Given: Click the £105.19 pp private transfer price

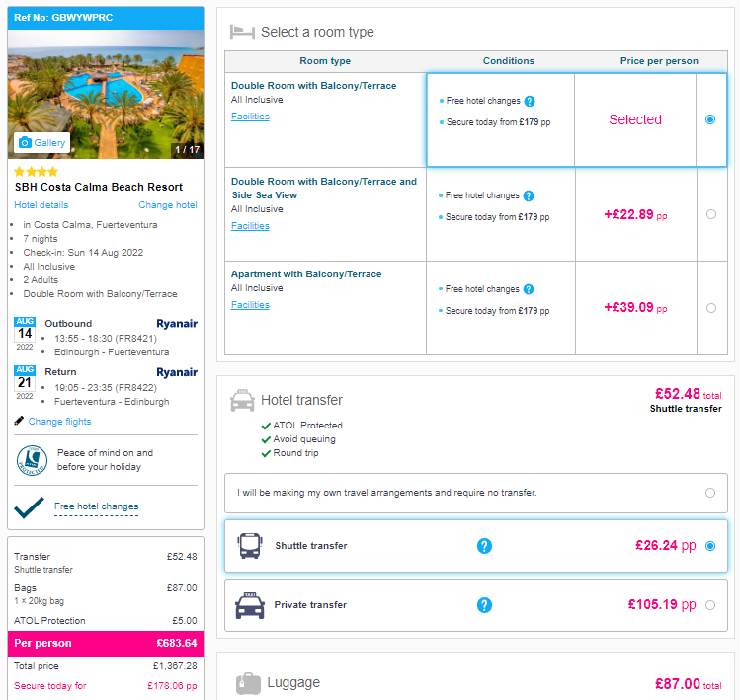Looking at the screenshot, I should click(662, 604).
